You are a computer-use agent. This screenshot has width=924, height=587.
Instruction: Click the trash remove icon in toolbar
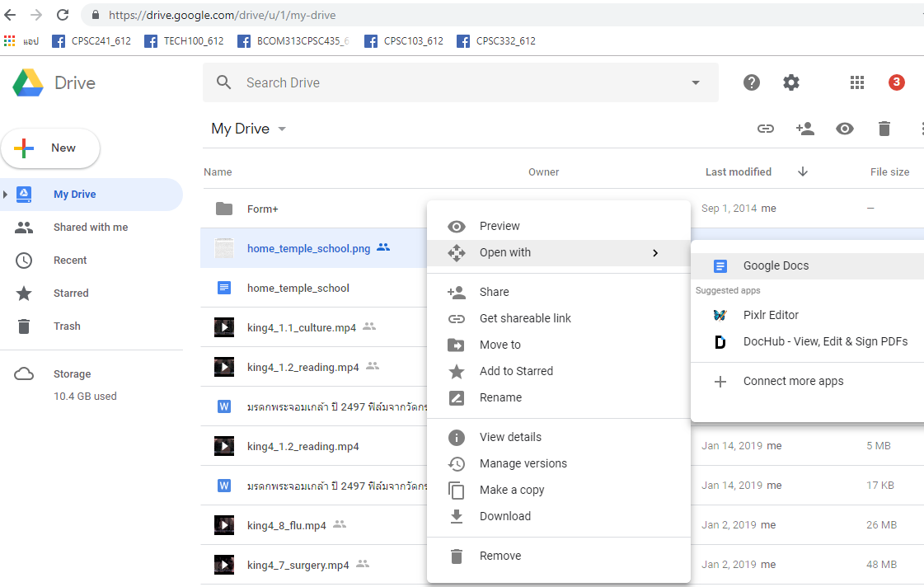884,129
